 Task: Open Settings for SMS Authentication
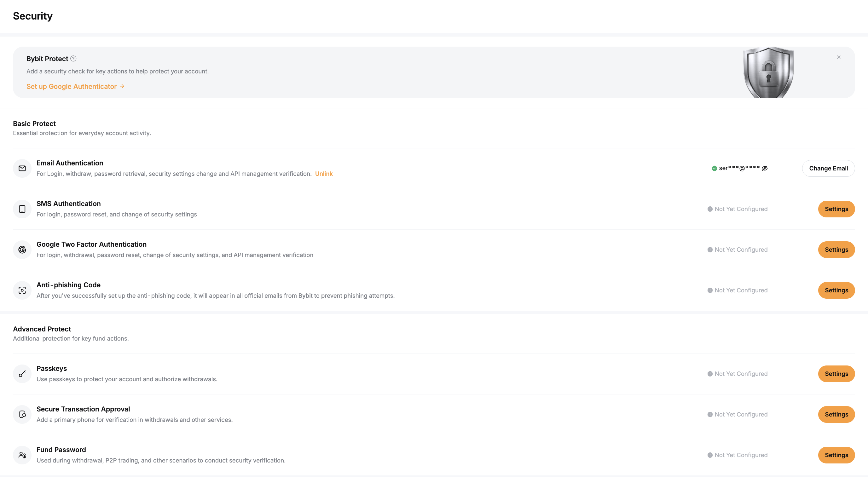836,209
